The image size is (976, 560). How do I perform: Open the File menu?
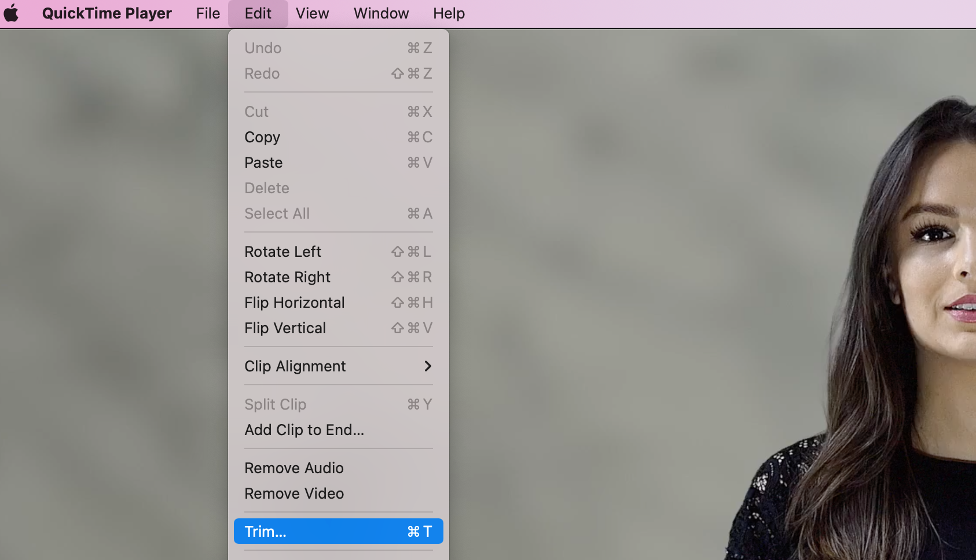[208, 13]
